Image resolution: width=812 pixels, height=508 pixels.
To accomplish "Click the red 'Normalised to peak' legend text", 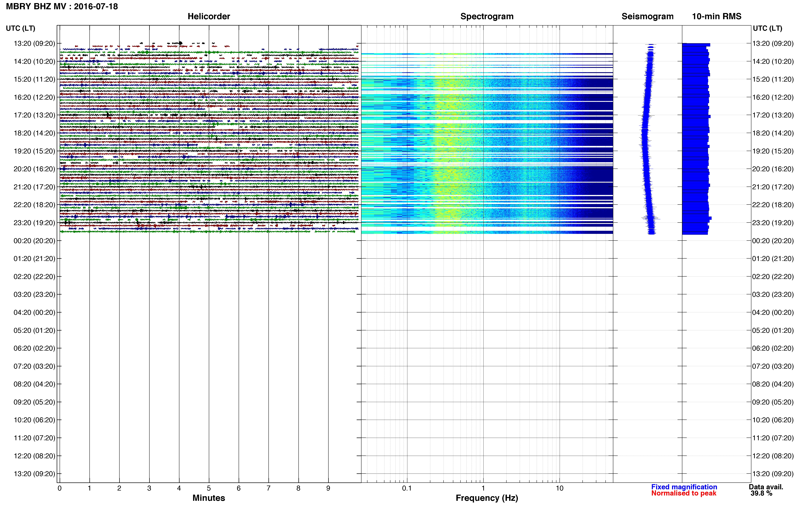I will [x=684, y=494].
